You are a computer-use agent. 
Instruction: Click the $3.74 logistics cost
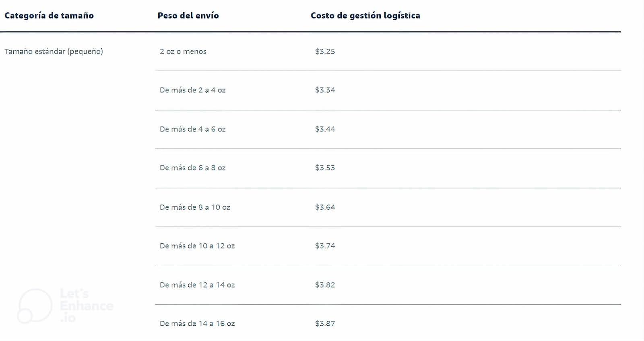tap(325, 246)
